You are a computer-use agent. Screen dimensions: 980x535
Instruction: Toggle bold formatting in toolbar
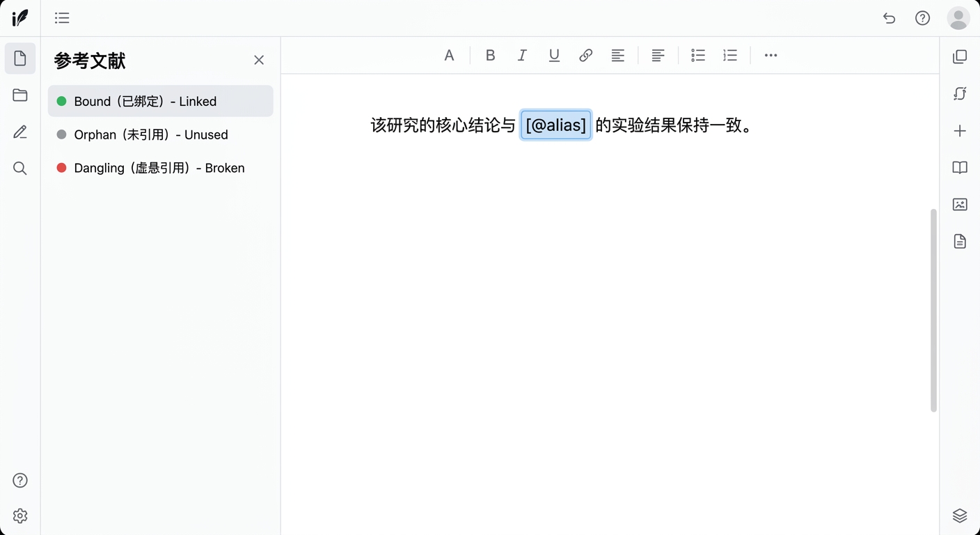(490, 56)
